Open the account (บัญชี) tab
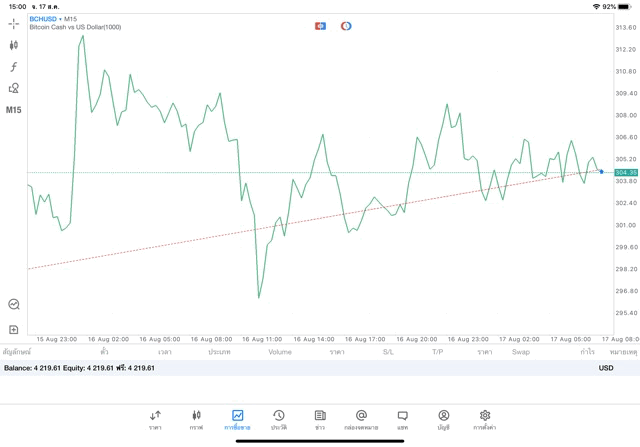The width and height of the screenshot is (640, 447). (443, 419)
